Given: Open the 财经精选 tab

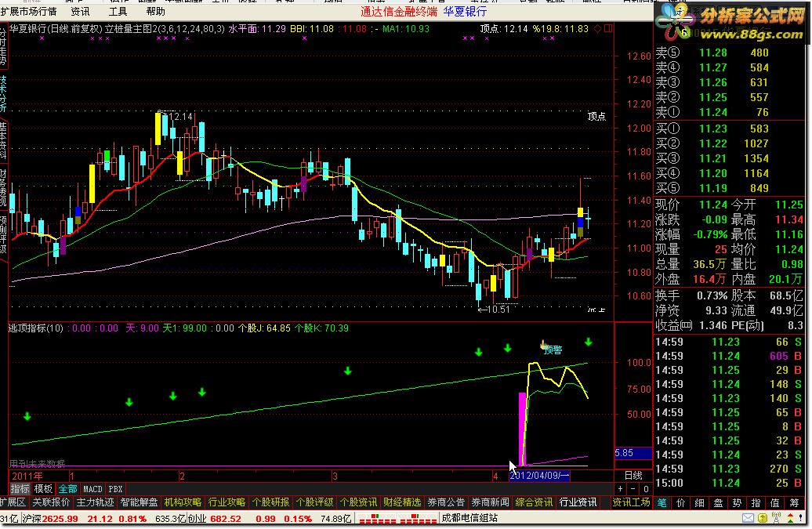Looking at the screenshot, I should click(x=402, y=502).
